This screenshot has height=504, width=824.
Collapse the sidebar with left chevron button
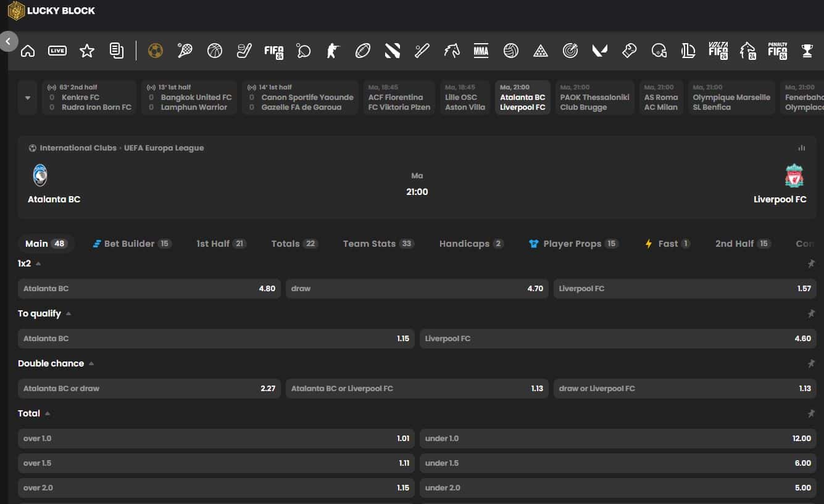[8, 42]
